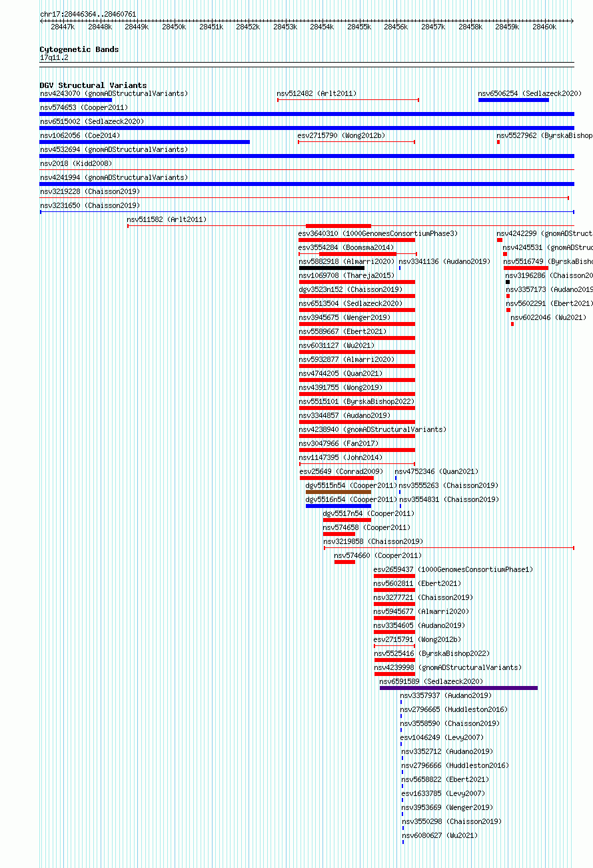Open the esv3554284 (Boomsma2014) label
The width and height of the screenshot is (593, 868).
point(346,247)
